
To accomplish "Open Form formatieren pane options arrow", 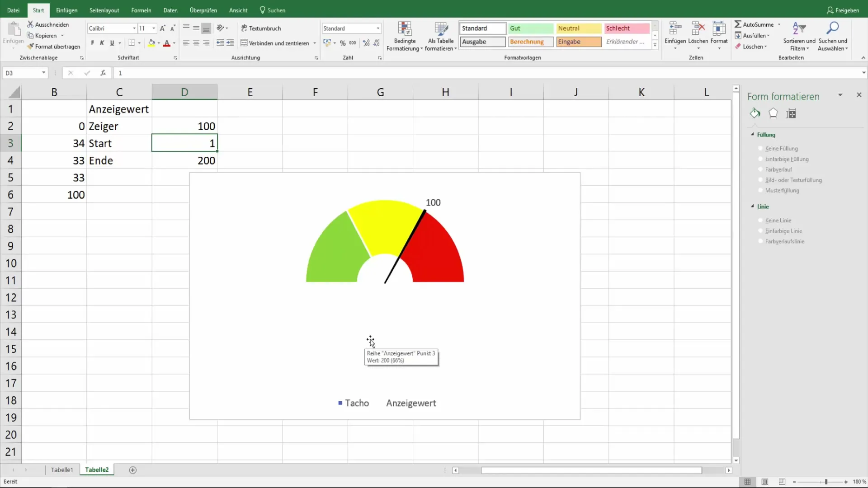I will (x=840, y=95).
